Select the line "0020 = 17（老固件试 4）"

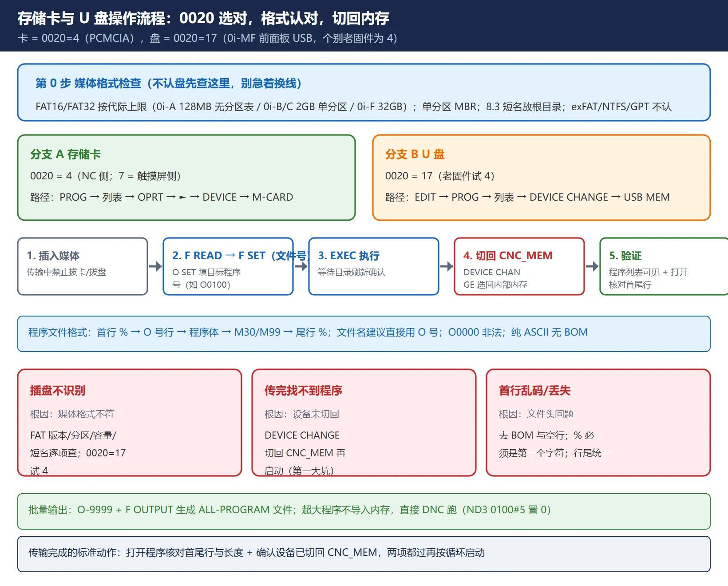440,176
